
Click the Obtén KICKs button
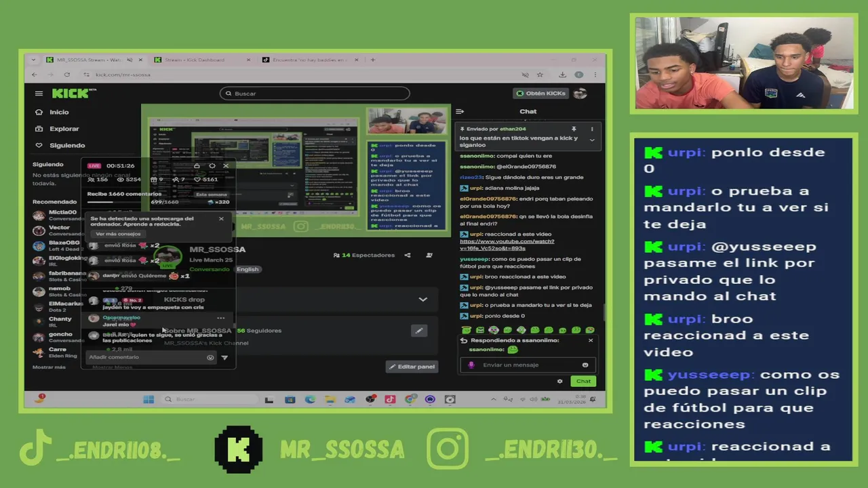pos(540,94)
